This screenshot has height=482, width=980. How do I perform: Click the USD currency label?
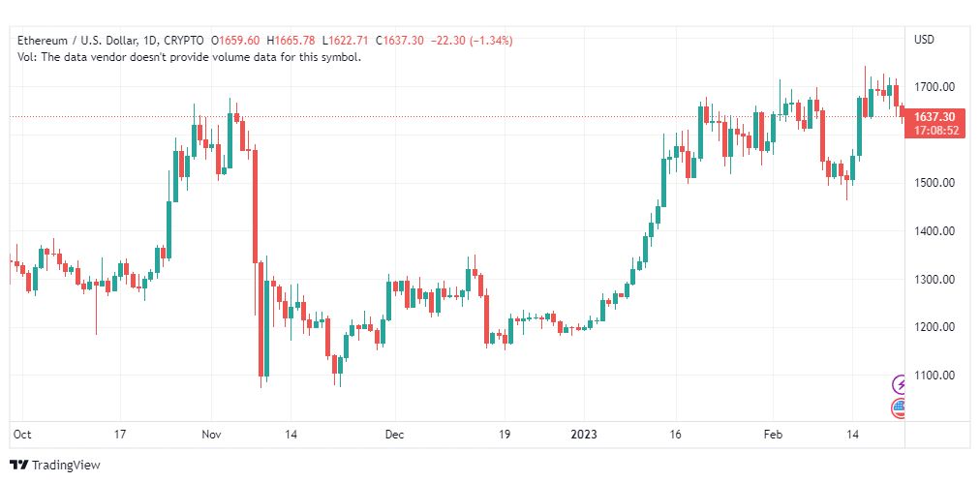924,40
